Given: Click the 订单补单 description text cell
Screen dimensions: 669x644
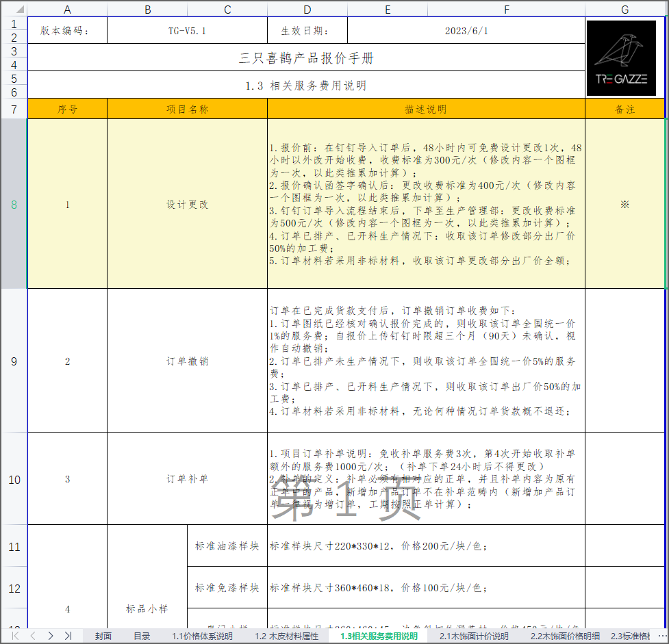Looking at the screenshot, I should point(426,479).
